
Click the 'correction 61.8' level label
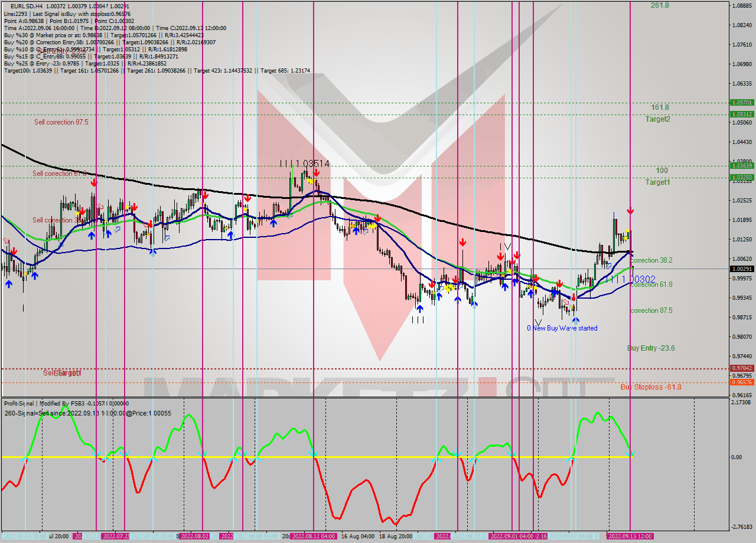point(651,284)
